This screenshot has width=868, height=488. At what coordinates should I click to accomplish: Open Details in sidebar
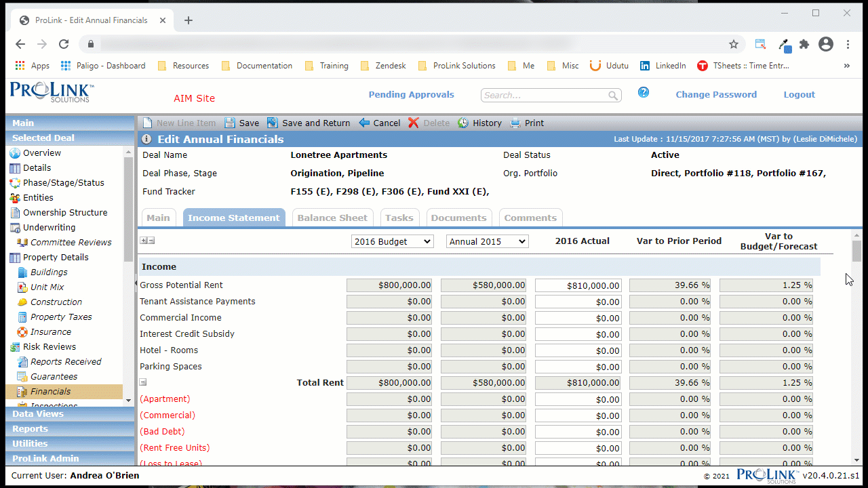coord(37,168)
